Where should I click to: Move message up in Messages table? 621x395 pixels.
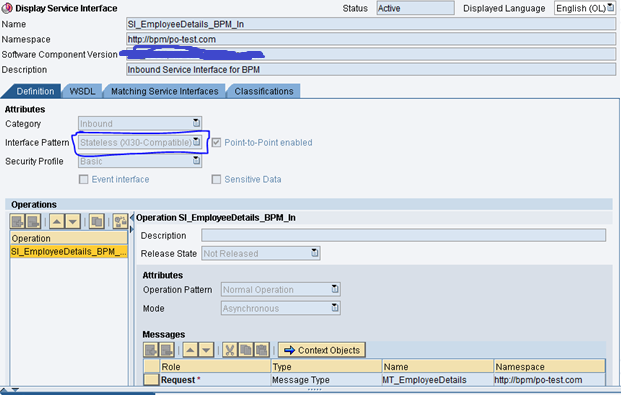[190, 350]
